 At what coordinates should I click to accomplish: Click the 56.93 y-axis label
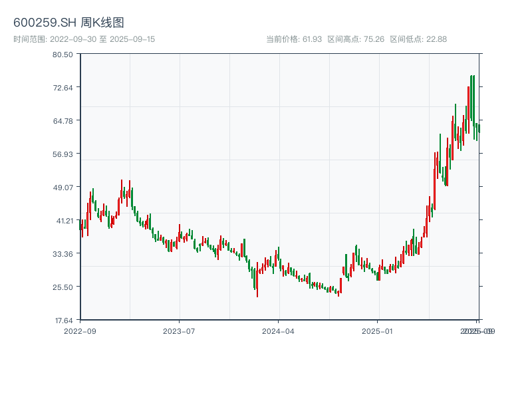coord(63,155)
